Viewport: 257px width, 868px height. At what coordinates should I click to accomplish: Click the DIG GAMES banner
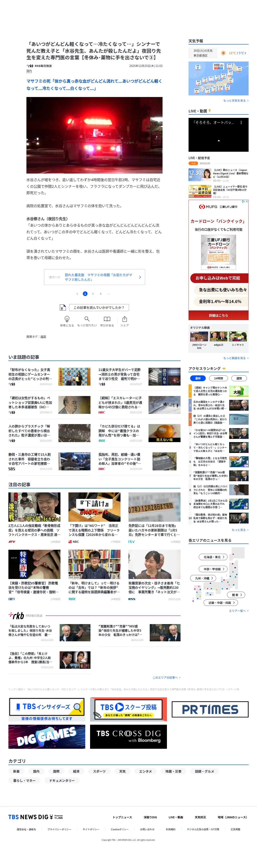click(47, 737)
